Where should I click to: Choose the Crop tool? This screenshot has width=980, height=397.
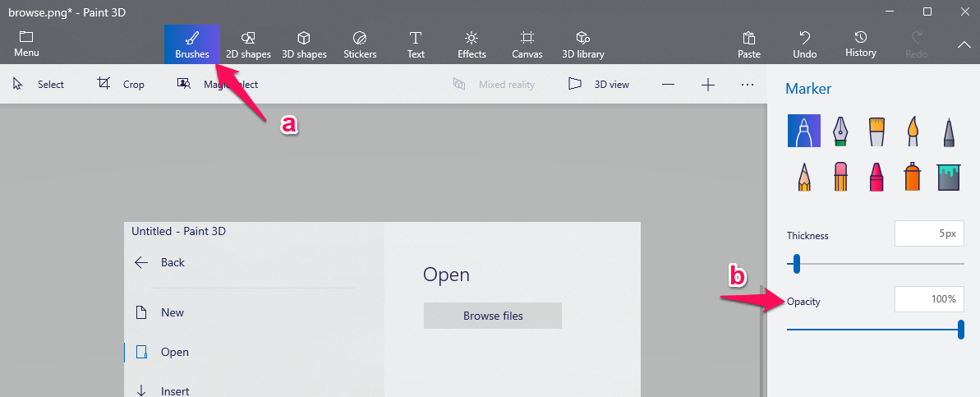tap(122, 85)
